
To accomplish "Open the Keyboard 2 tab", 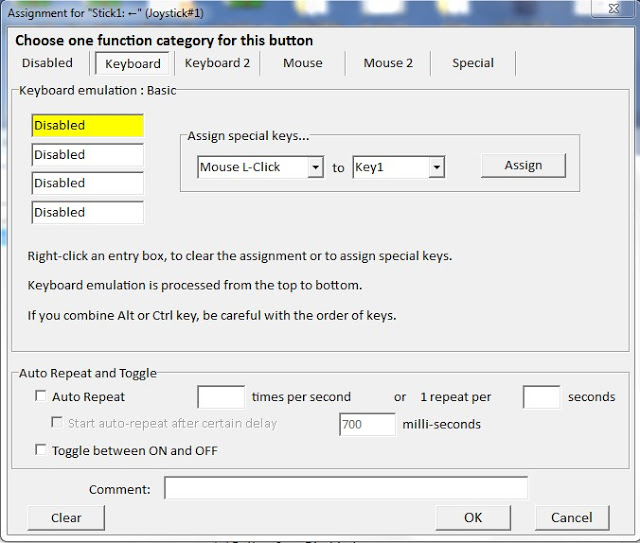I will pyautogui.click(x=218, y=63).
